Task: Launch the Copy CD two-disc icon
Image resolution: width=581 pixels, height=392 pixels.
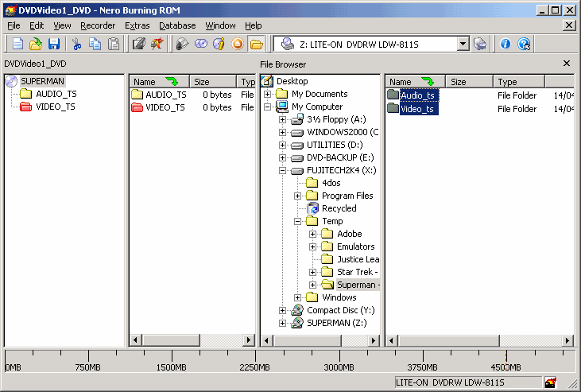Action: point(201,44)
